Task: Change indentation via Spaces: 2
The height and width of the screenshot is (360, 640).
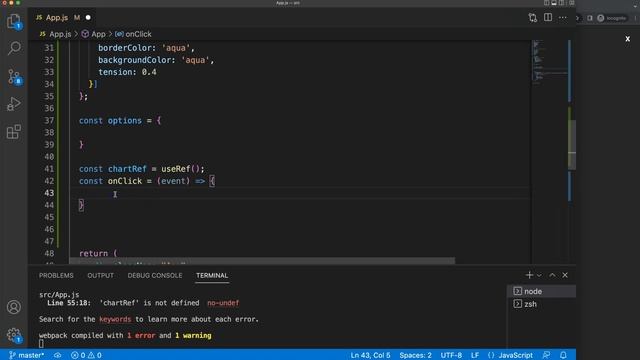Action: [x=415, y=355]
